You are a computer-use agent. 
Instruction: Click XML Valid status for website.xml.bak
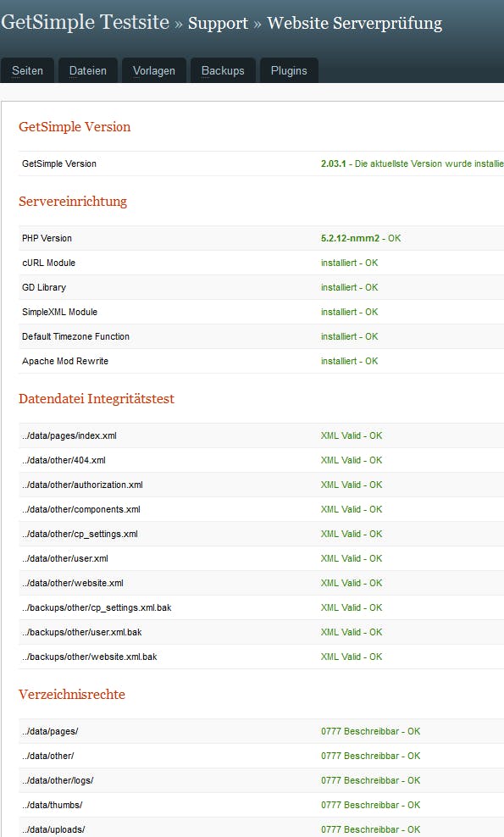(352, 657)
